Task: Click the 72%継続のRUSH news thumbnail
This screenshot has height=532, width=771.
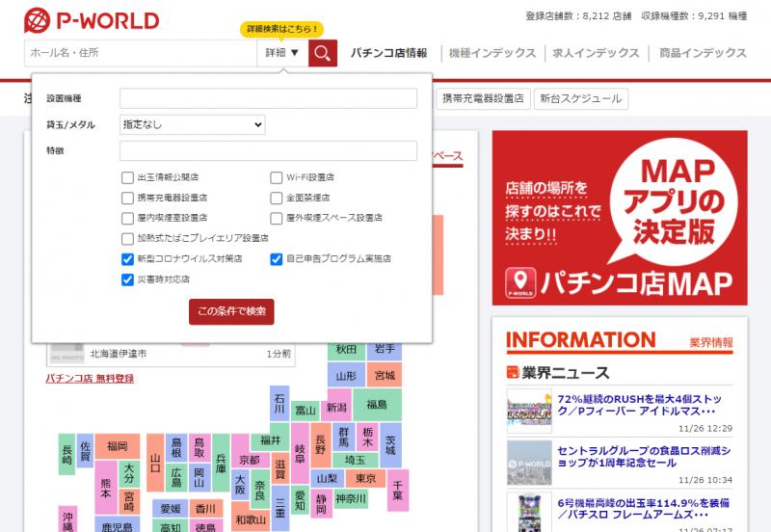Action: click(x=527, y=410)
